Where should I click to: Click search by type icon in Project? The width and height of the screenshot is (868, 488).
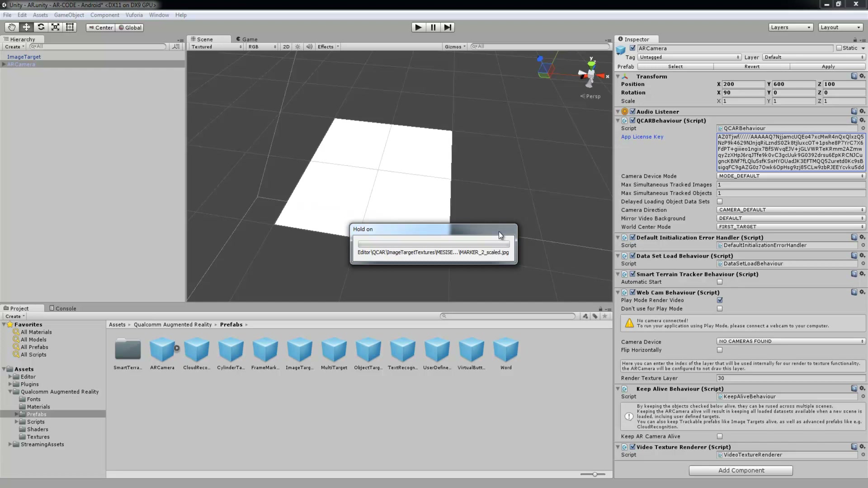585,316
